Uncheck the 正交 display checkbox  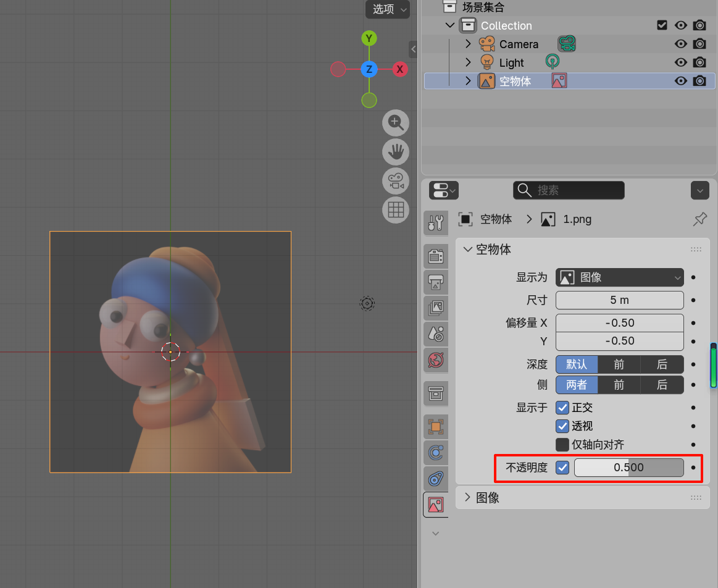pos(562,408)
